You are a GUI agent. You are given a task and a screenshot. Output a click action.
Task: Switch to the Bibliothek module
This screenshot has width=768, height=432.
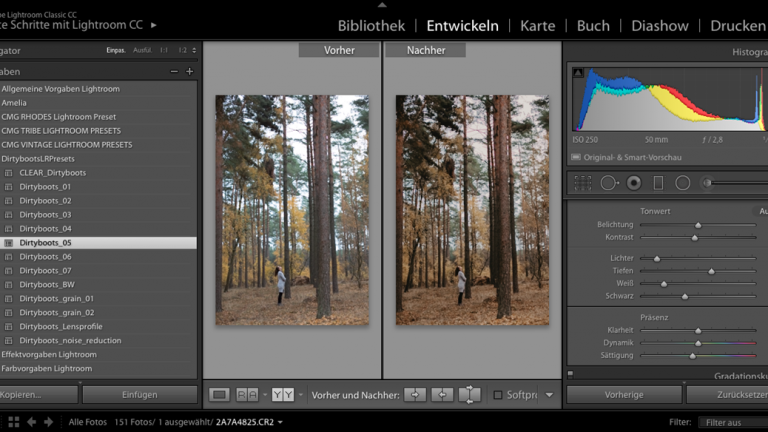[371, 25]
